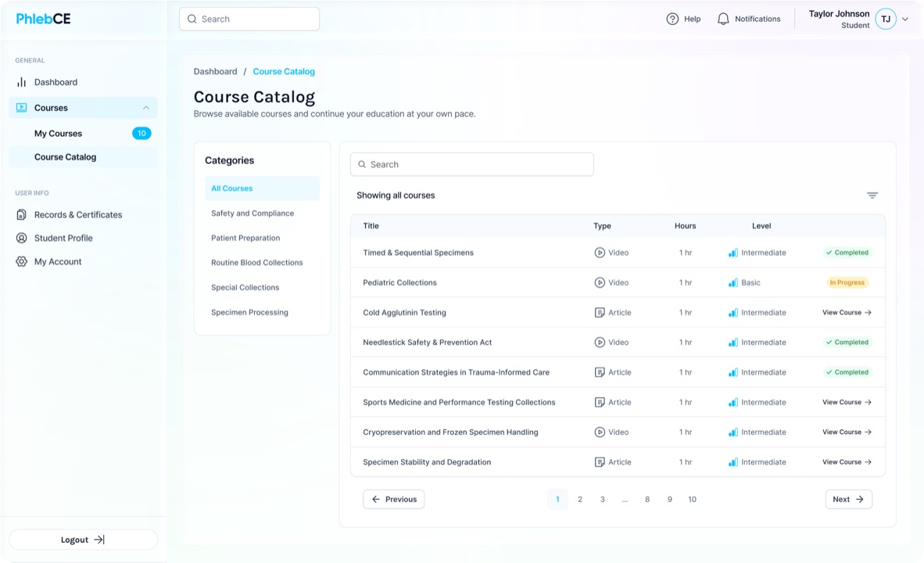The width and height of the screenshot is (924, 563).
Task: Click the Notifications bell icon
Action: pos(723,19)
